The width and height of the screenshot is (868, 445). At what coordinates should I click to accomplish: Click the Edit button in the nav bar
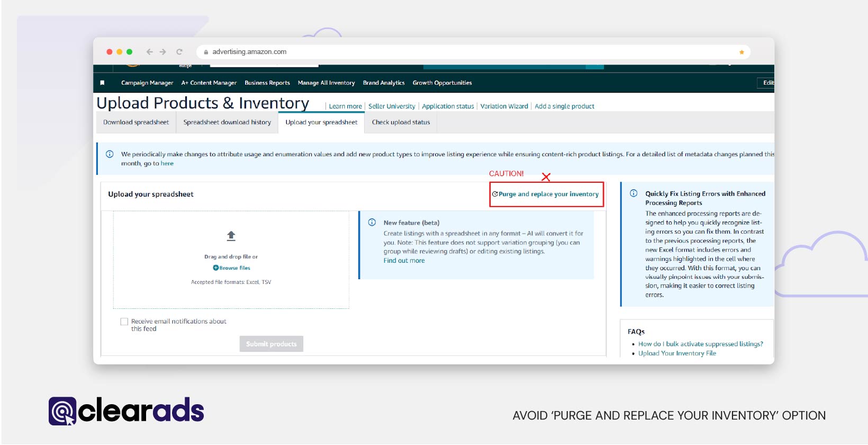[767, 83]
